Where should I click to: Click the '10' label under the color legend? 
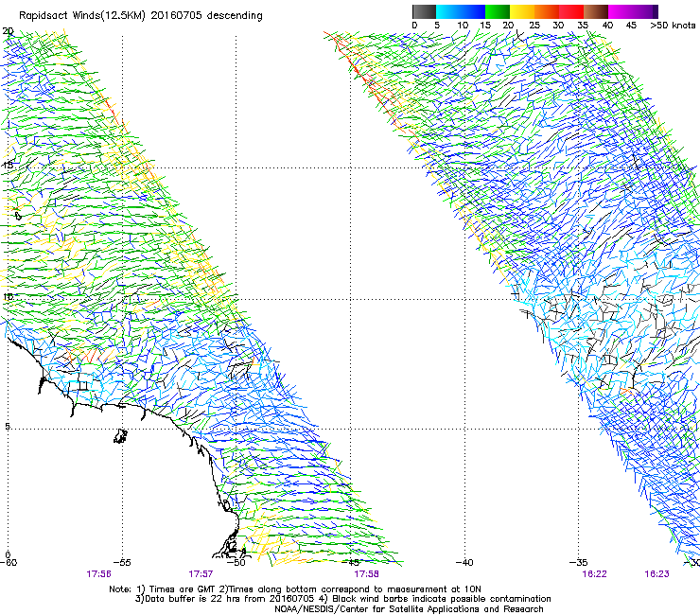coord(463,26)
